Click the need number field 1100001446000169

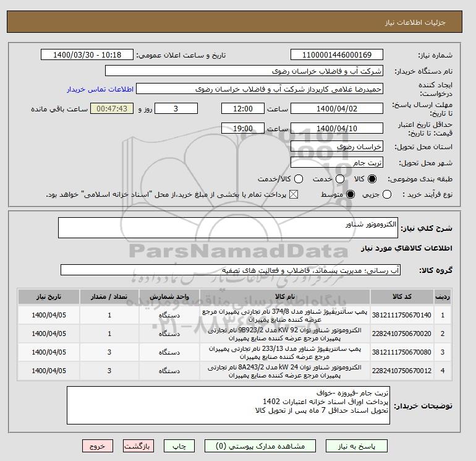pyautogui.click(x=337, y=55)
